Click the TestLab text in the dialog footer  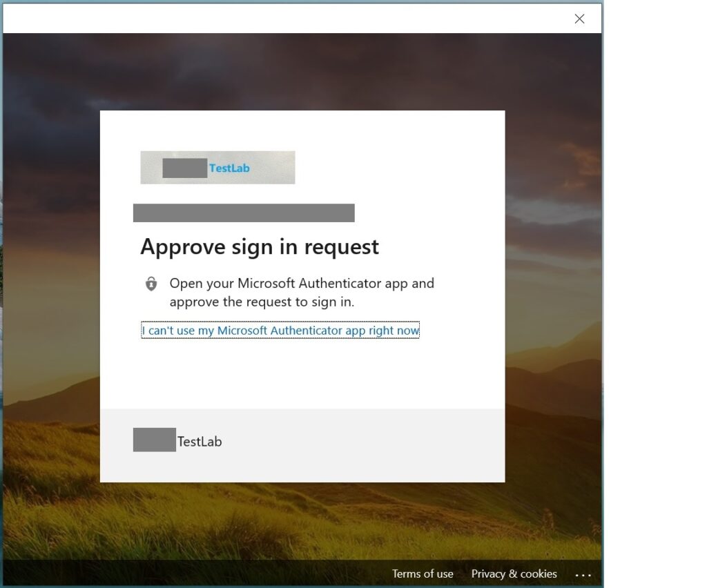200,442
